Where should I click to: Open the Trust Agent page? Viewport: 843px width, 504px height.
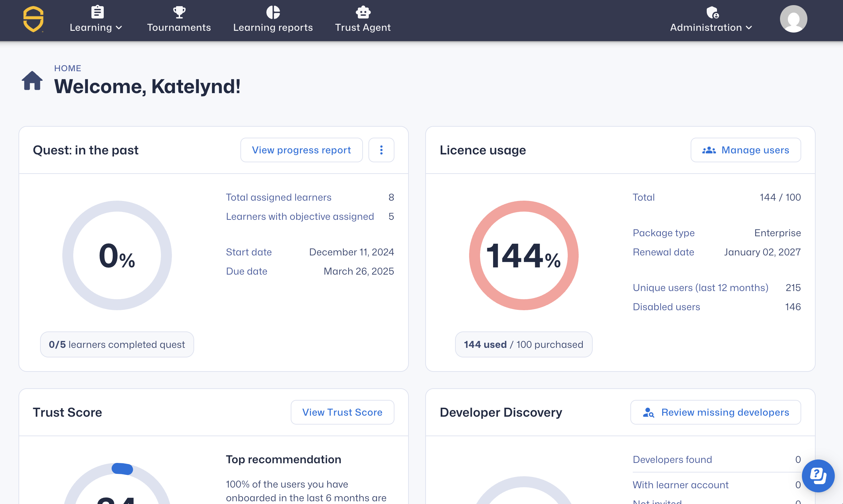[363, 27]
